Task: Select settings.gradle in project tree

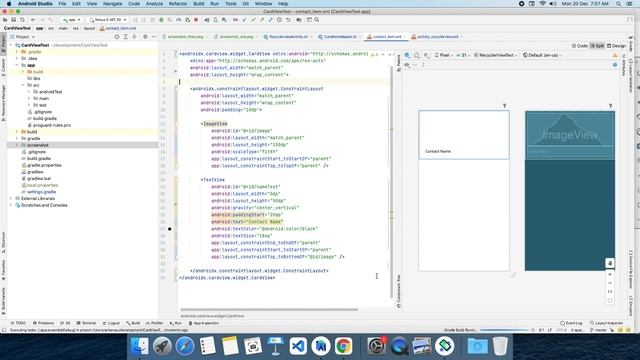Action: coord(41,192)
